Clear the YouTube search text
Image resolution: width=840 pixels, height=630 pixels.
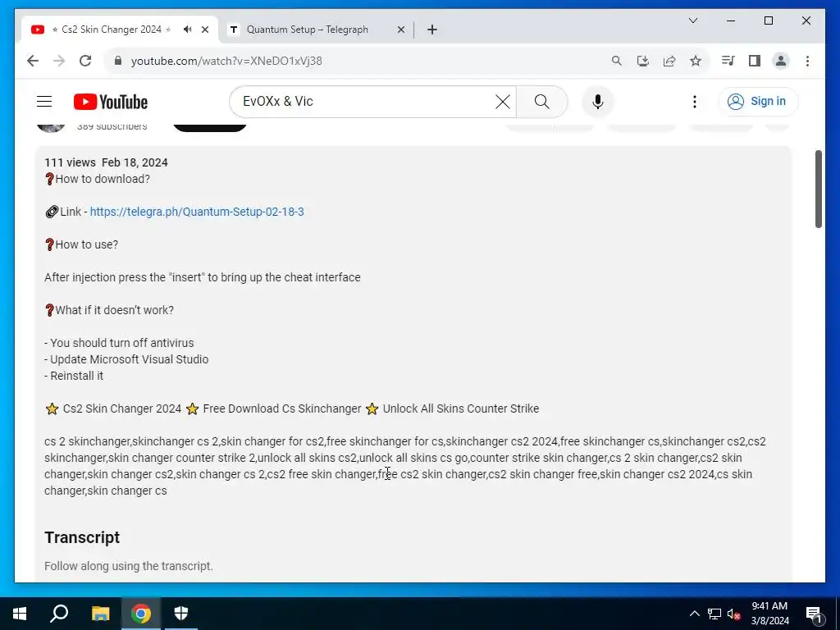click(x=503, y=101)
